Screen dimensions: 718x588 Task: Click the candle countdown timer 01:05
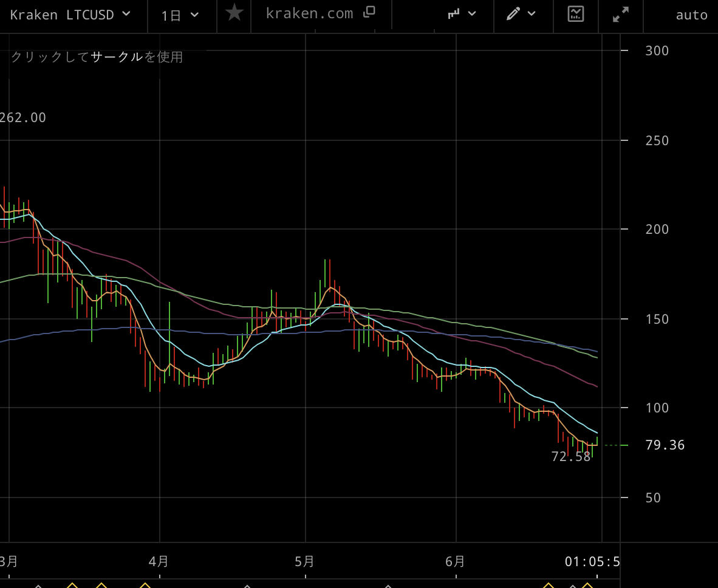tap(592, 561)
